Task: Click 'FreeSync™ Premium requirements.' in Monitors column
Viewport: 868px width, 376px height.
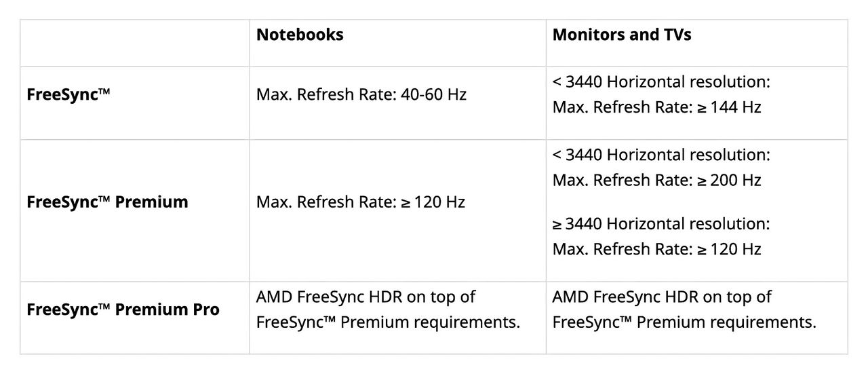Action: [x=684, y=322]
